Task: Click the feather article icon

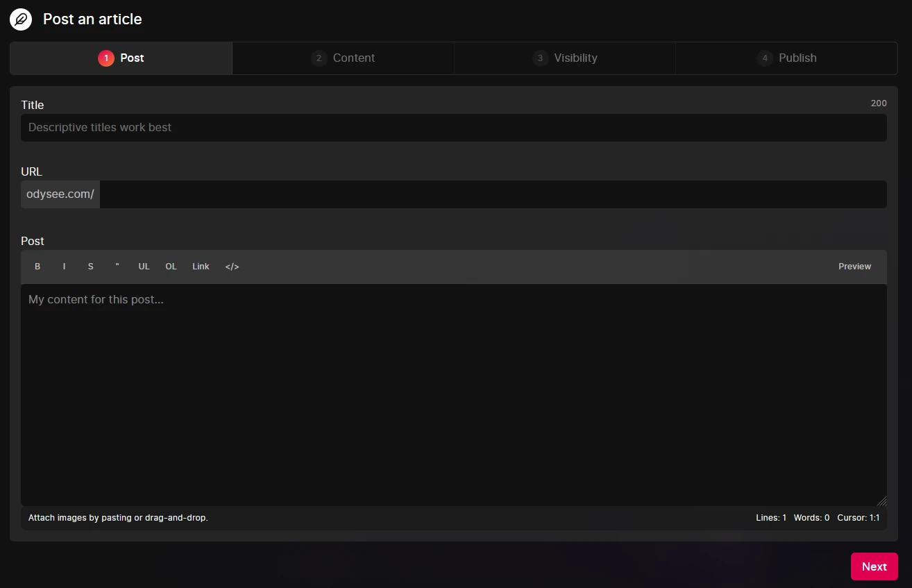Action: (21, 19)
